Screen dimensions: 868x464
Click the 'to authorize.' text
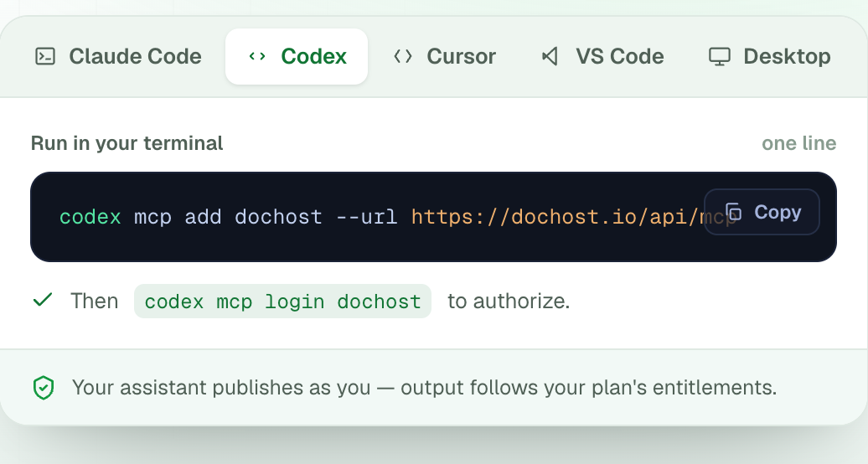[509, 302]
